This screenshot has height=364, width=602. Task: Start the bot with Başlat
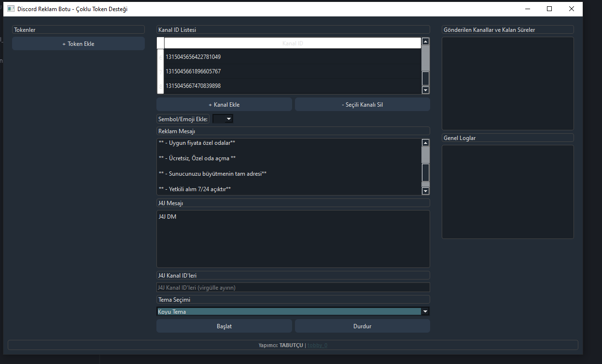tap(224, 326)
